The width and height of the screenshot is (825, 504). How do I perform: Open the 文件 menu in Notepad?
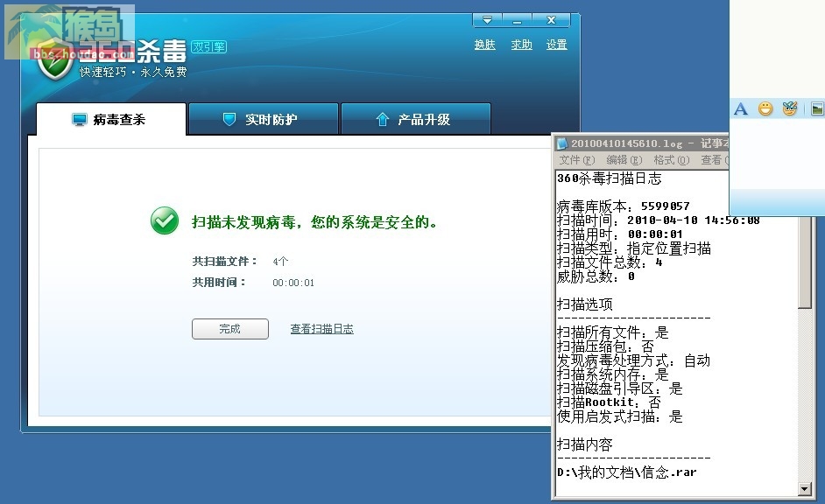(x=576, y=160)
